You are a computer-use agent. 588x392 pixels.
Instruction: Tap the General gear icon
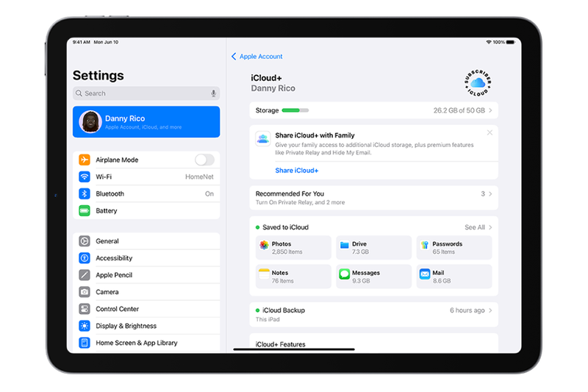point(85,240)
